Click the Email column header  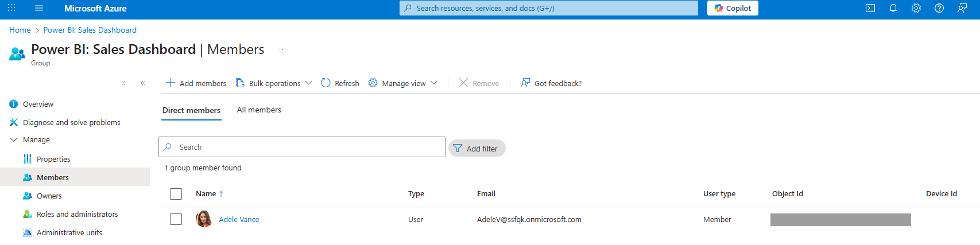pyautogui.click(x=486, y=193)
